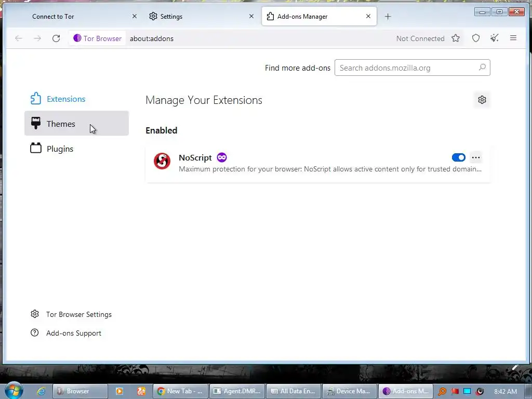Click the NoScript extension logo
This screenshot has height=399, width=532.
click(x=162, y=161)
